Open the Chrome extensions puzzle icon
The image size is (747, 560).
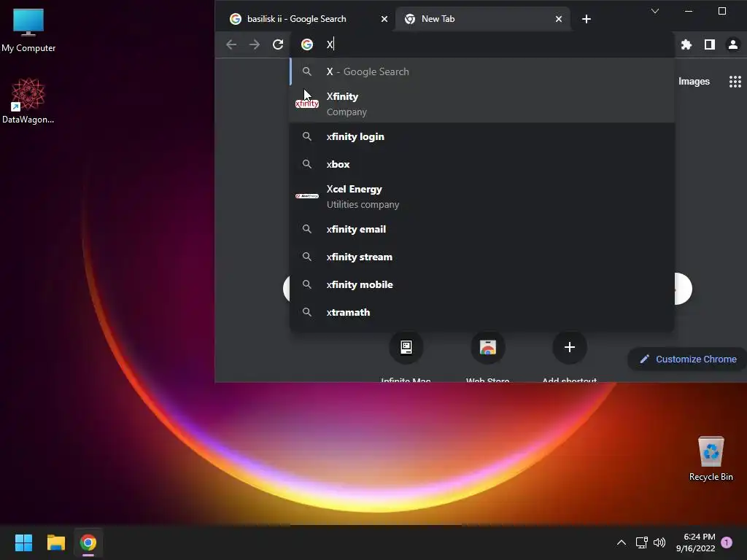click(x=686, y=44)
